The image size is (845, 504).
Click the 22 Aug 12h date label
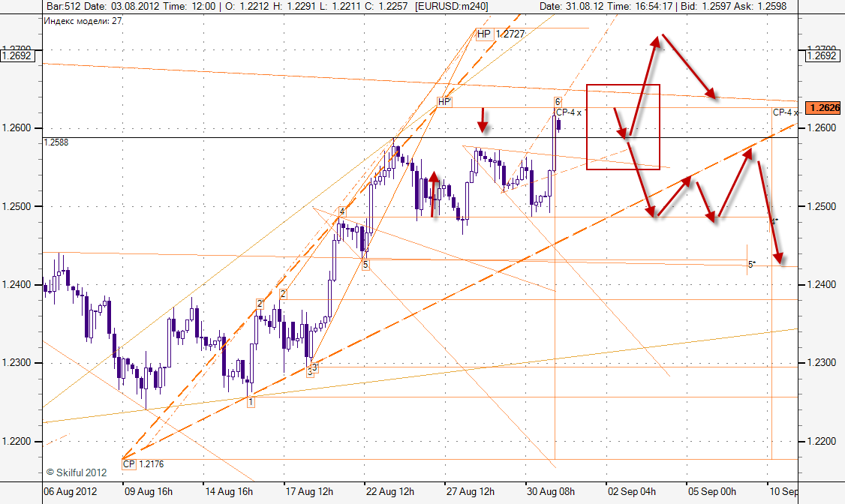click(389, 492)
